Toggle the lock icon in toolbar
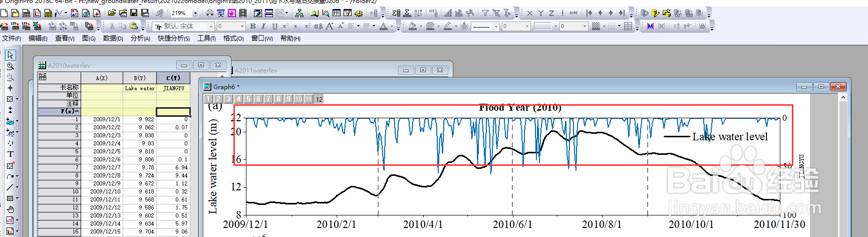This screenshot has height=237, width=868. point(702,26)
